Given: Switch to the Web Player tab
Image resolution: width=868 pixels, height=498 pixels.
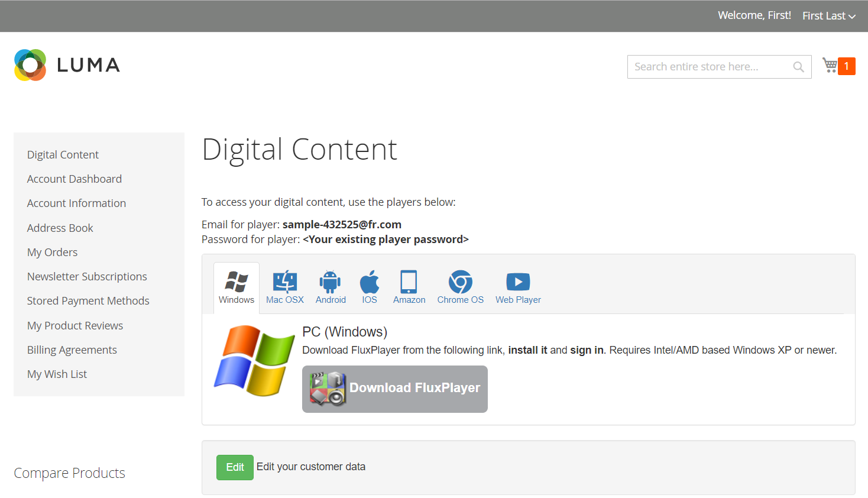Looking at the screenshot, I should coord(518,288).
